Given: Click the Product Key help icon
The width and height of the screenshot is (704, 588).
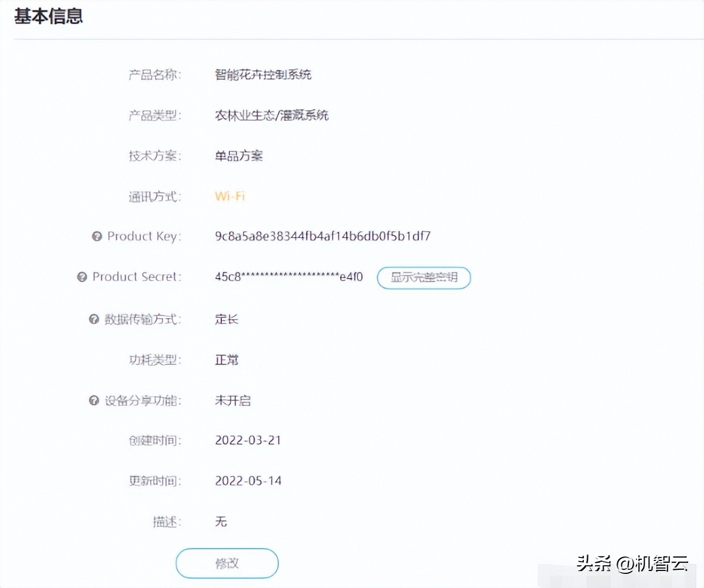Looking at the screenshot, I should (x=96, y=236).
